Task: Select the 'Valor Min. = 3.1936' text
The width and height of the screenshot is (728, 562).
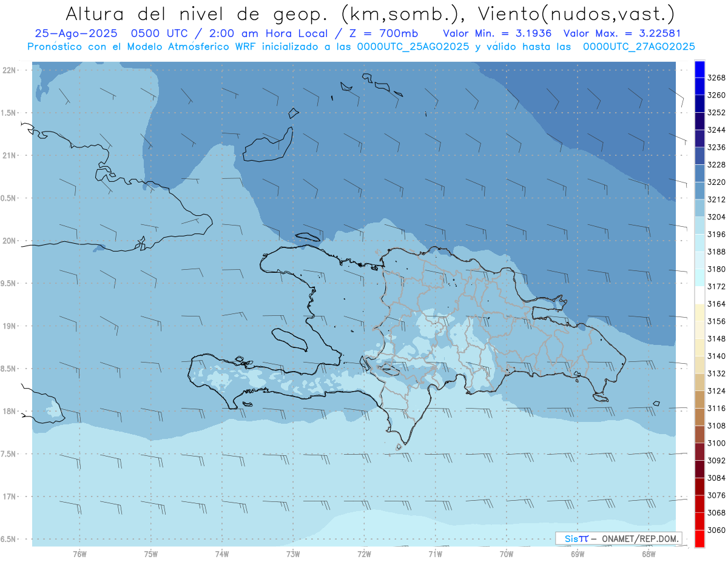Action: [x=497, y=34]
